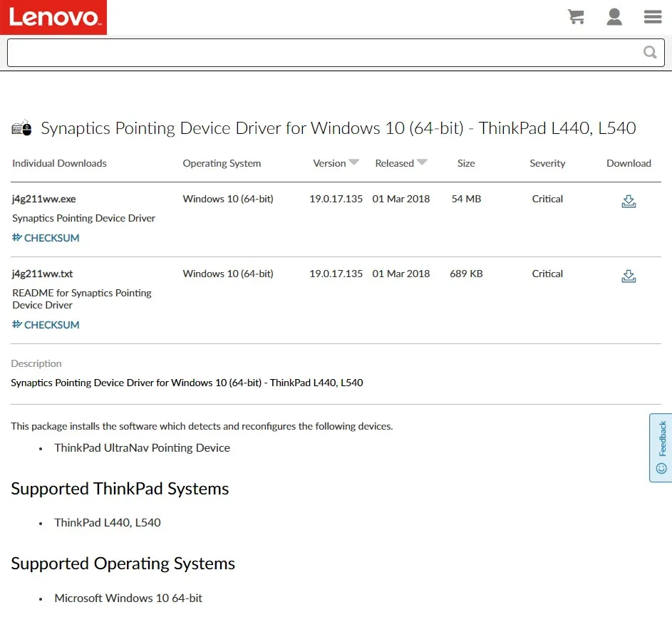Click Supported Operating Systems heading
Image resolution: width=672 pixels, height=622 pixels.
[123, 564]
